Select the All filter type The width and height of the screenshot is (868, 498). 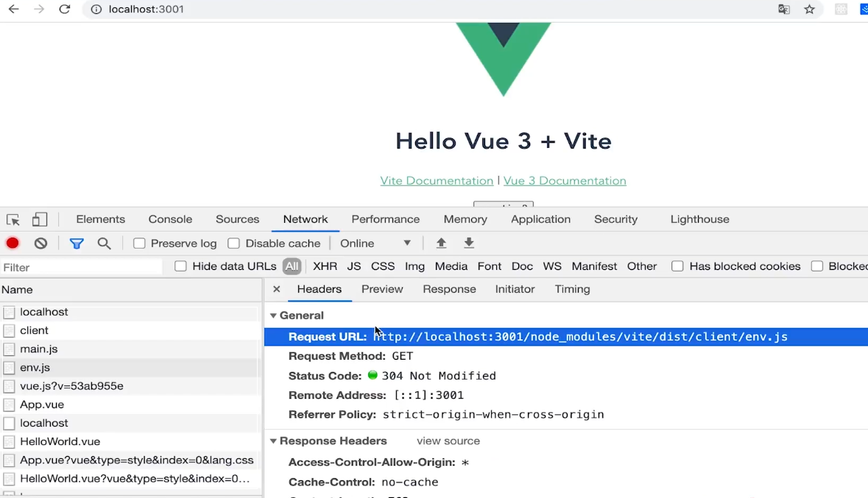coord(292,266)
